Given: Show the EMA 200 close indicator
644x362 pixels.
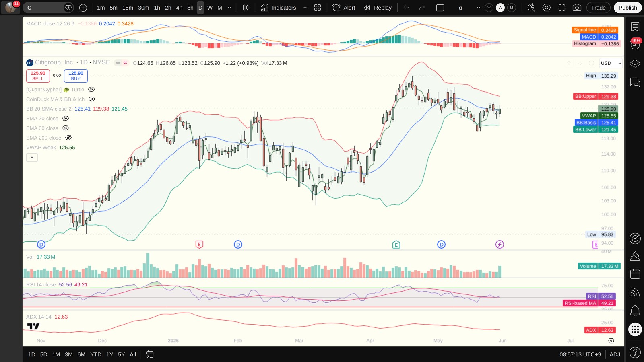Looking at the screenshot, I should 68,138.
